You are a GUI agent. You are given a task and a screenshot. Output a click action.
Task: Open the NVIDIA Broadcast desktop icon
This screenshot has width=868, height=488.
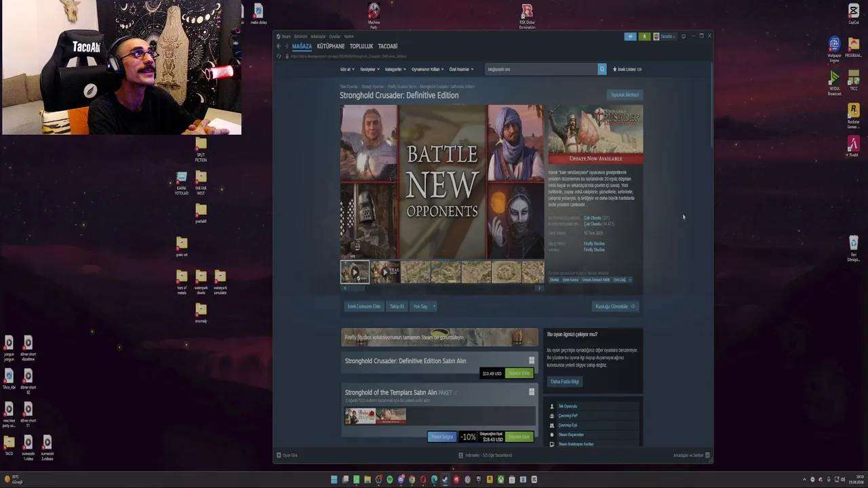pos(834,83)
